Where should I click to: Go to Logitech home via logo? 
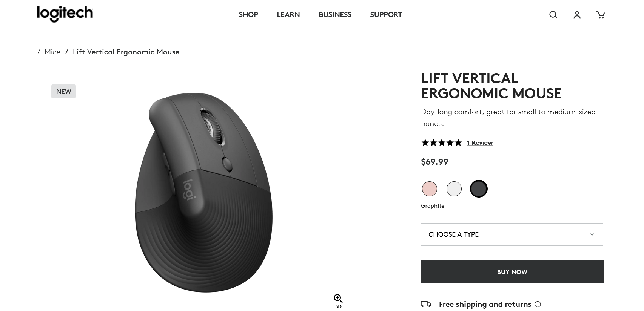click(x=65, y=14)
